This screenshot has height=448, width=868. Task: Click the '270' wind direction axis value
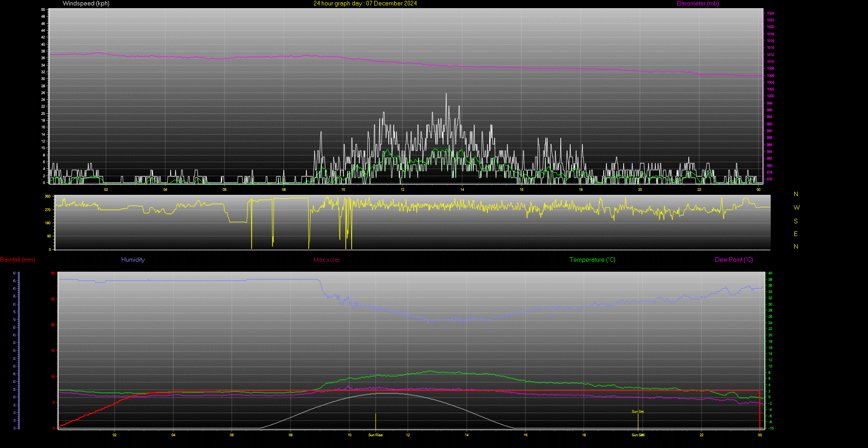point(48,210)
